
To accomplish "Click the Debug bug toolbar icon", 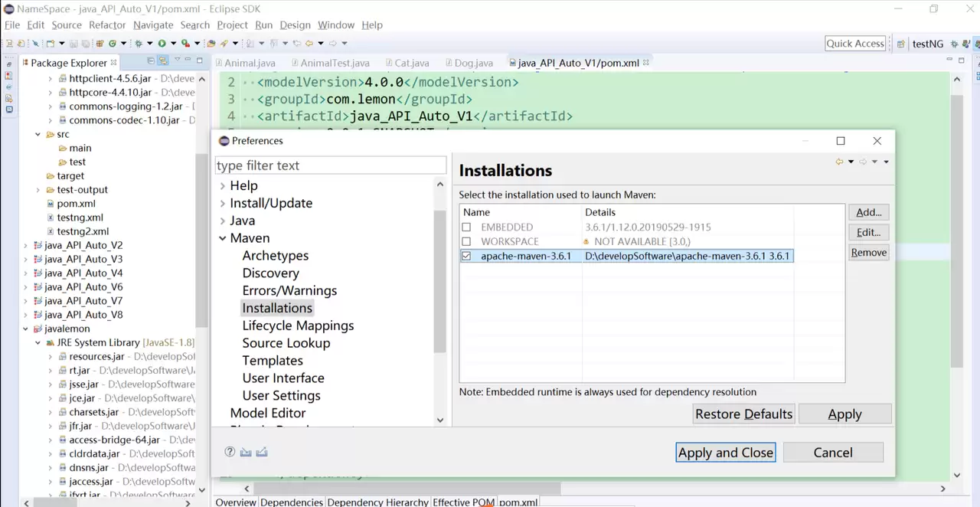I will pos(139,44).
